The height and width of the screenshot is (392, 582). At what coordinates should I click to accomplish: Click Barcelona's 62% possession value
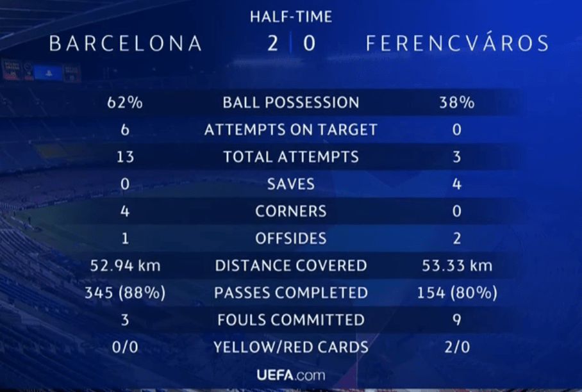[125, 102]
